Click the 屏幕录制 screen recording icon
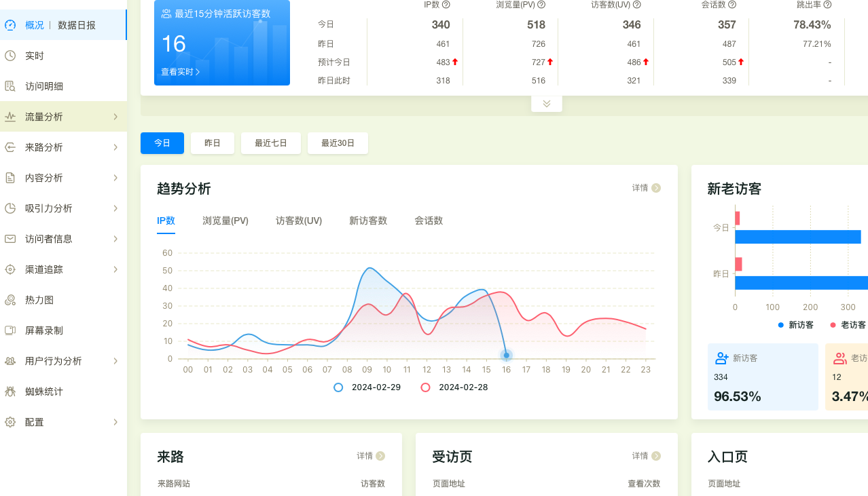Viewport: 868px width, 496px height. coord(10,330)
